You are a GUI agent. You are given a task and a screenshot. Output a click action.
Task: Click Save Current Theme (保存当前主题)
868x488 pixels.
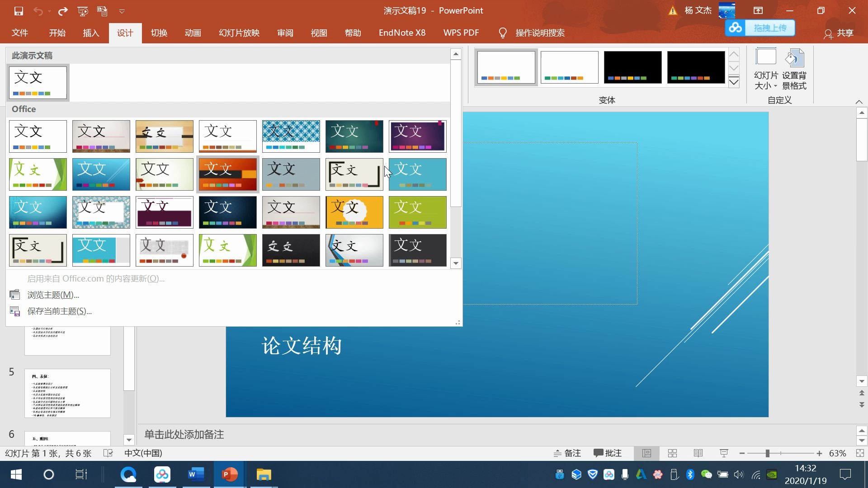coord(59,311)
